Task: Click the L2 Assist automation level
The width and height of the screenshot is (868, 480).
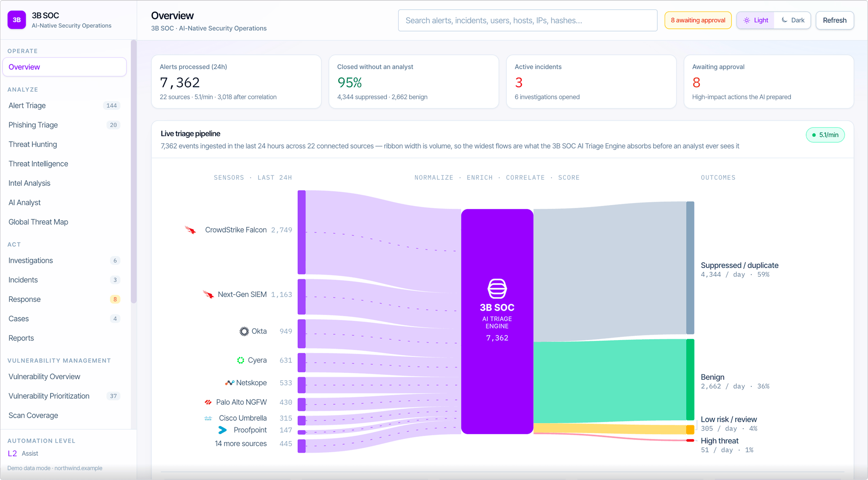Action: coord(23,454)
